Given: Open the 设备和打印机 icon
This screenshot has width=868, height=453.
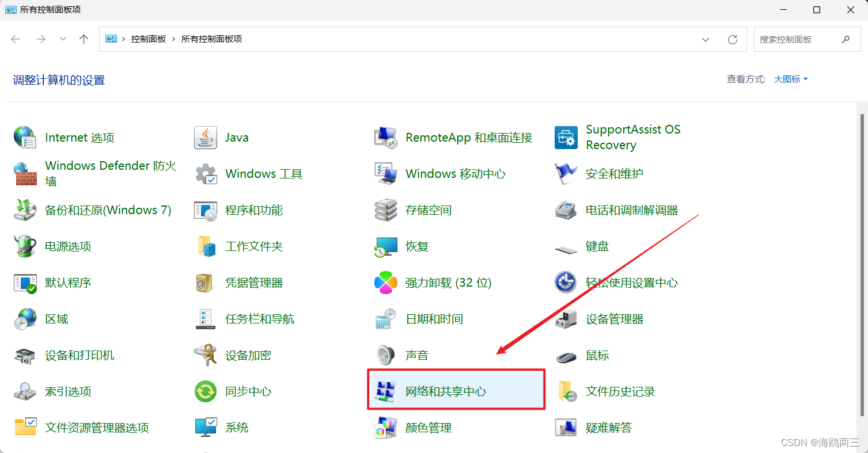Looking at the screenshot, I should (25, 355).
